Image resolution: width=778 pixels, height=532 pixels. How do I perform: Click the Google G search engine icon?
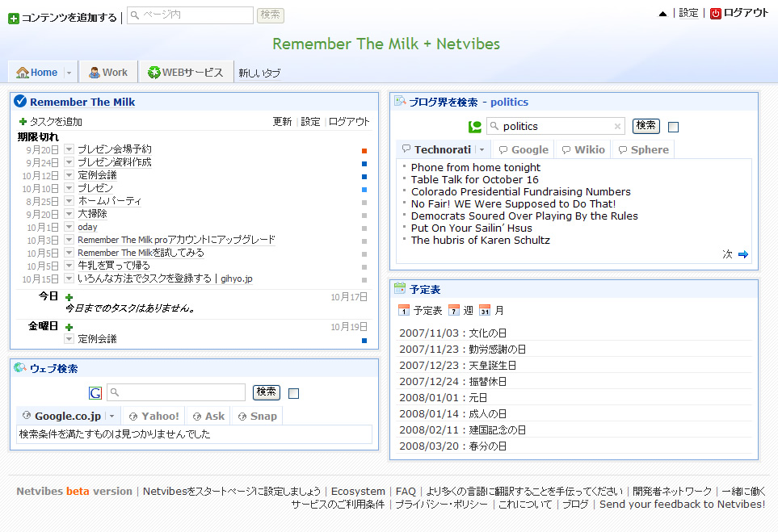(x=95, y=393)
